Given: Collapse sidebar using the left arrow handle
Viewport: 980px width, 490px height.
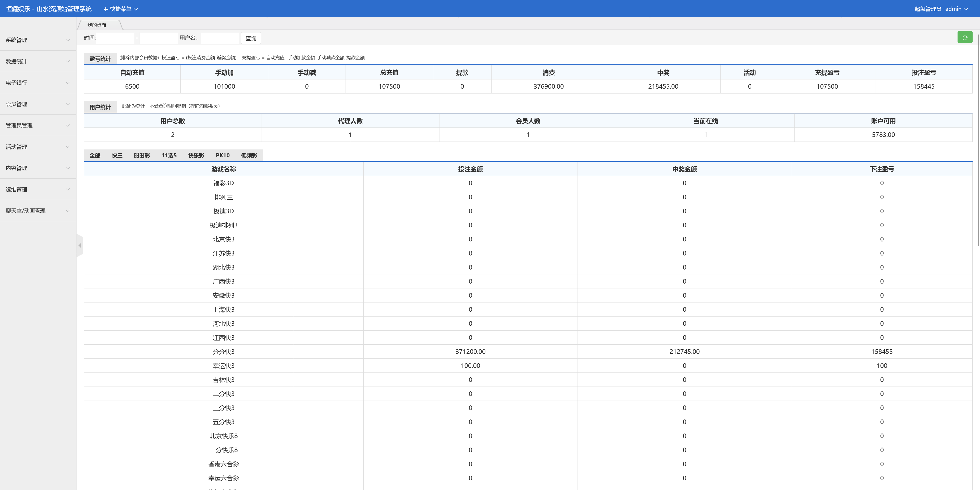Looking at the screenshot, I should pyautogui.click(x=80, y=246).
